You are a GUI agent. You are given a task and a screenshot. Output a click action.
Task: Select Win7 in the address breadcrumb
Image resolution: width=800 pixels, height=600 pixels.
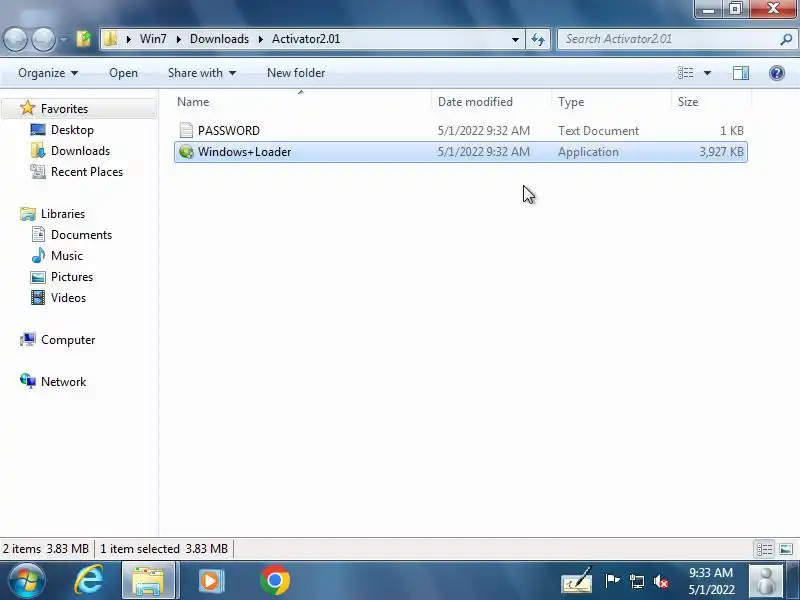pos(153,39)
